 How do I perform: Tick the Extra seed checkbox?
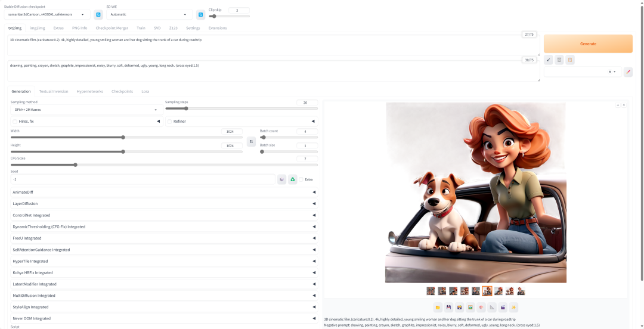click(x=301, y=179)
